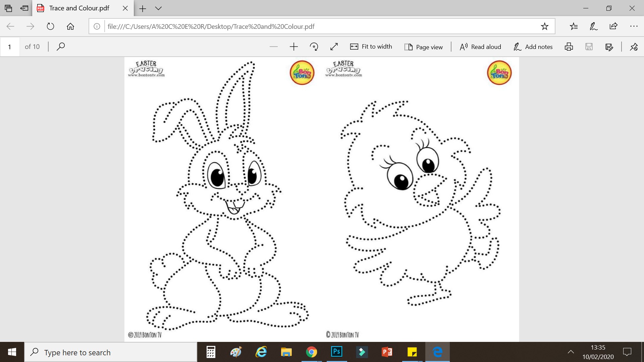The image size is (644, 362).
Task: Print the PDF document
Action: point(569,47)
